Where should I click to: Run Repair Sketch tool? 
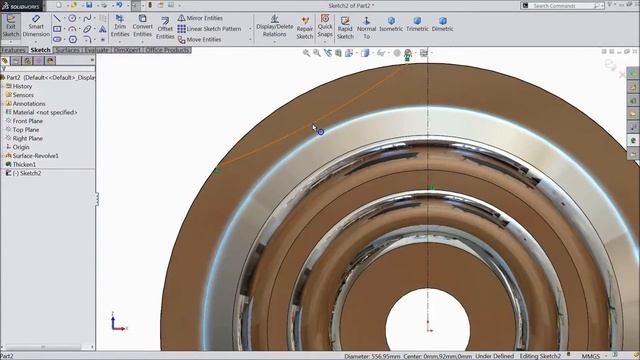pyautogui.click(x=304, y=28)
